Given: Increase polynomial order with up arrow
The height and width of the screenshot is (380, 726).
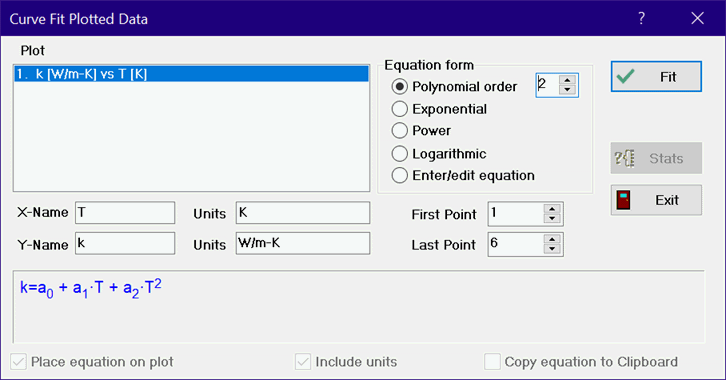Looking at the screenshot, I should point(567,80).
